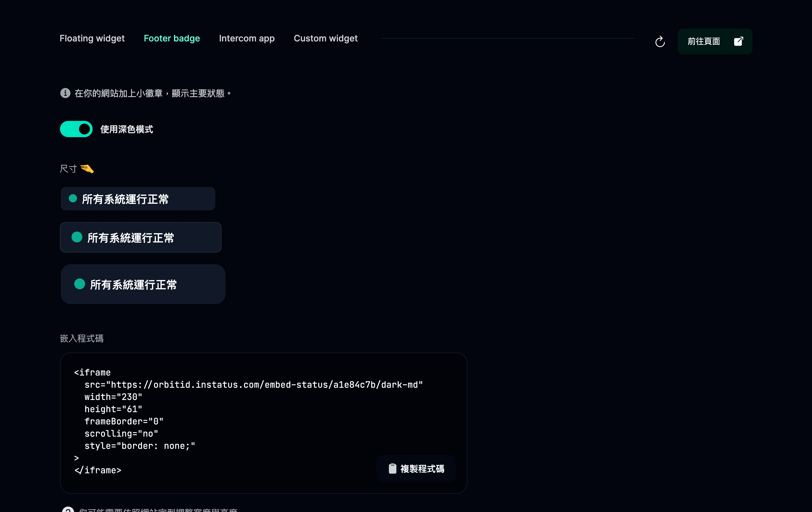Select the large size badge option
This screenshot has height=512, width=812.
point(143,284)
